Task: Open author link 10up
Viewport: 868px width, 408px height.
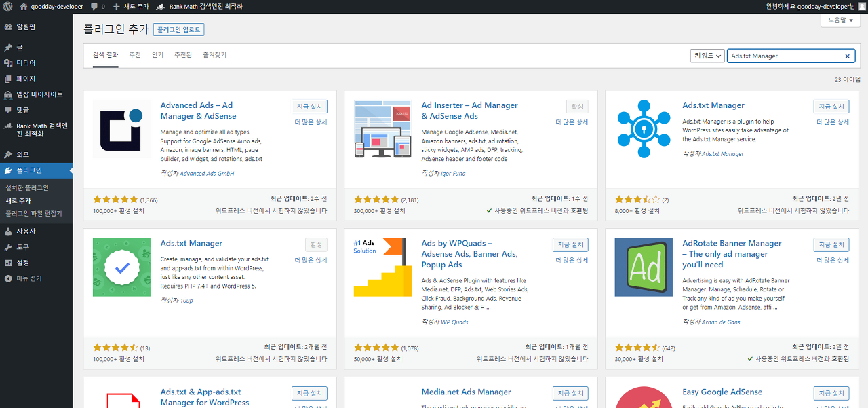Action: coord(186,301)
